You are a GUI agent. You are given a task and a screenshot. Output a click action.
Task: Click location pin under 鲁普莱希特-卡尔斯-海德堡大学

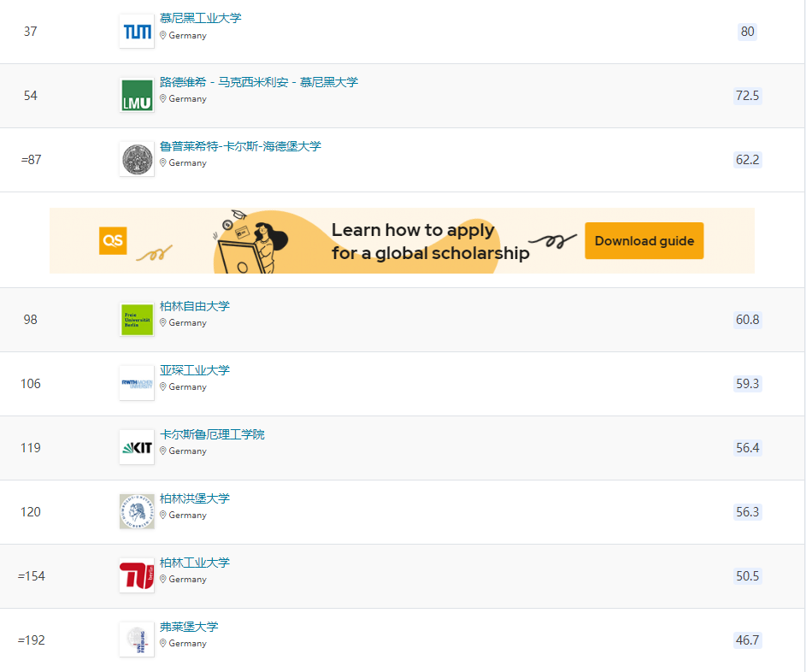tap(163, 163)
